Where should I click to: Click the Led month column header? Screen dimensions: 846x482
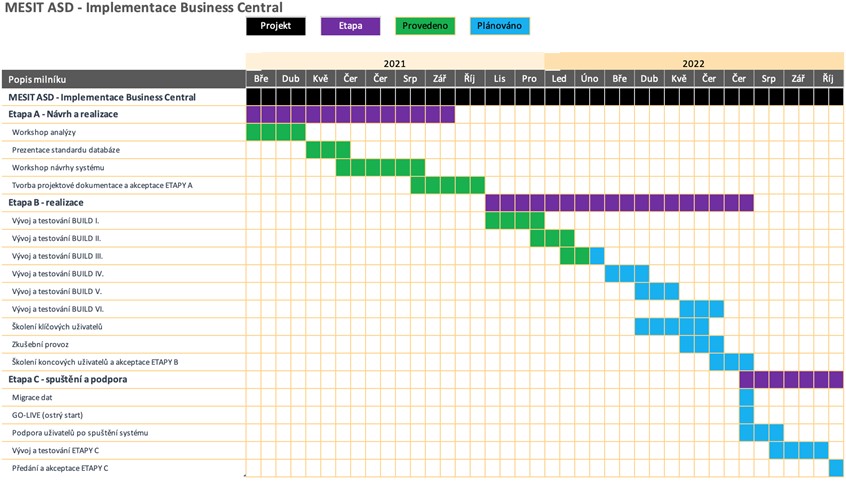click(x=559, y=79)
